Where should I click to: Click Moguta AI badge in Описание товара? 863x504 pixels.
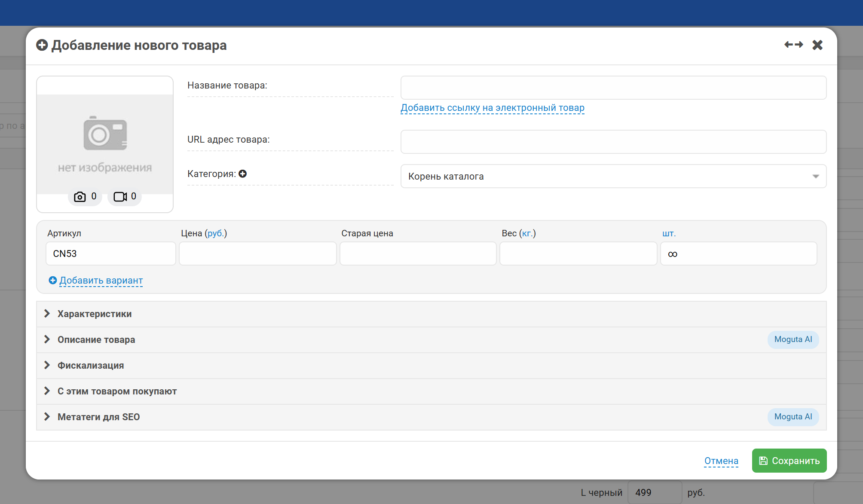793,339
